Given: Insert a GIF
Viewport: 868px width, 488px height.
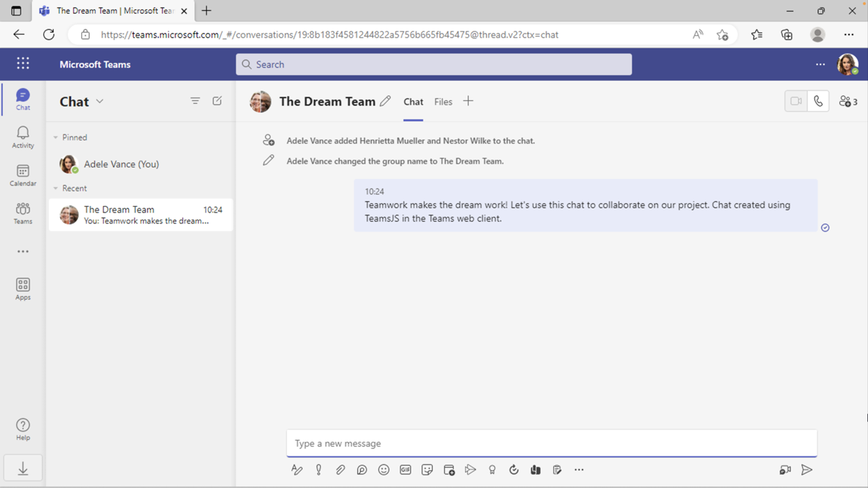Looking at the screenshot, I should tap(406, 470).
